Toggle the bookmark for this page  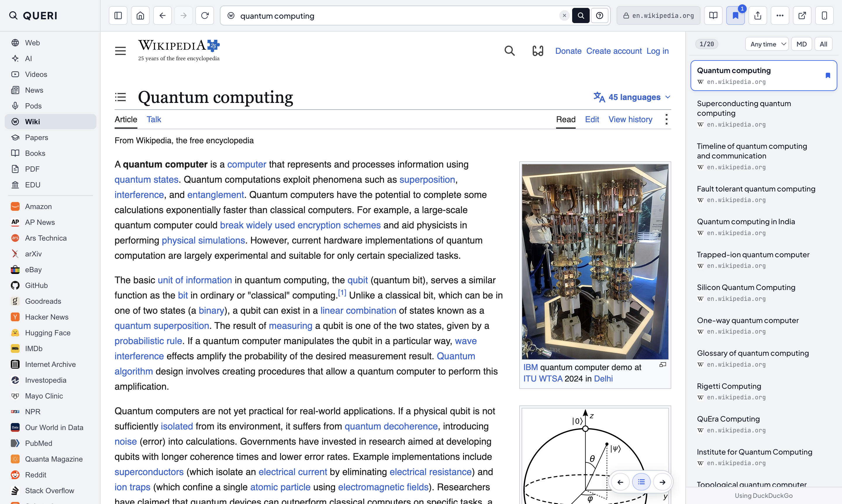tap(735, 15)
